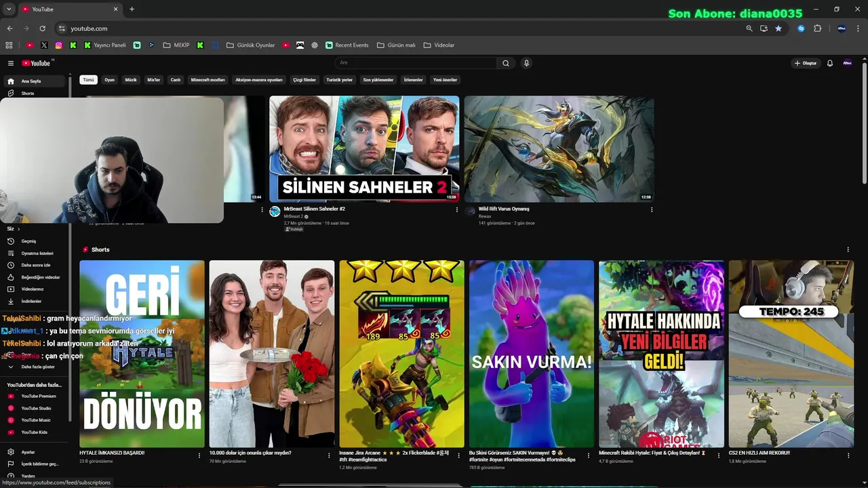Viewport: 868px width, 488px height.
Task: Open options for MrBeast Silinen Sahneler video
Action: (457, 210)
